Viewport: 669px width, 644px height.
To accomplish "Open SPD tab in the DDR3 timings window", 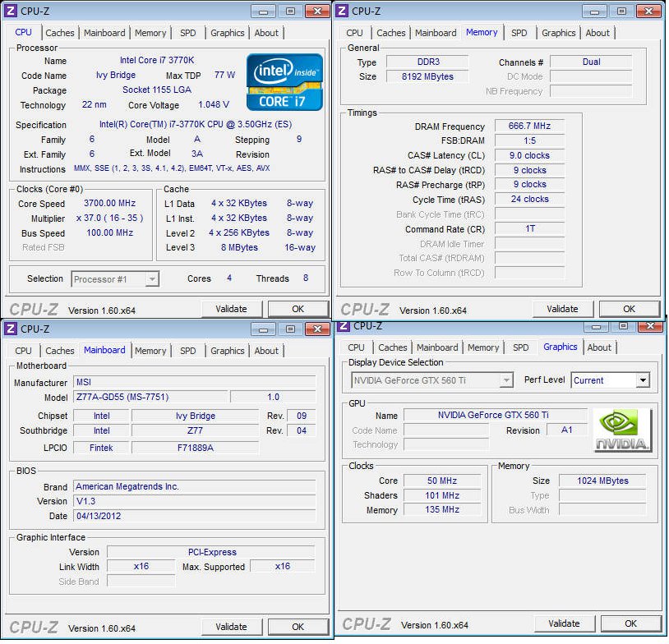I will click(519, 33).
